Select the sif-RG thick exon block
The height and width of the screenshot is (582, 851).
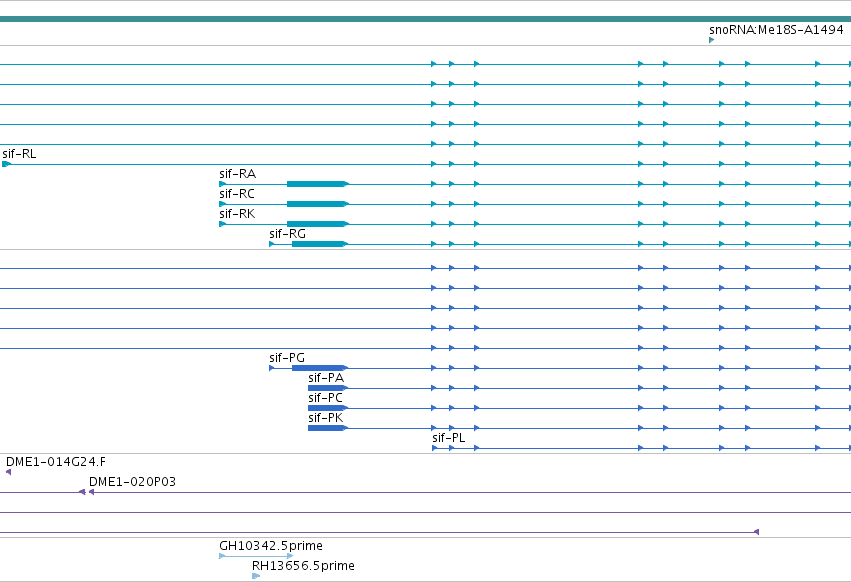point(319,244)
